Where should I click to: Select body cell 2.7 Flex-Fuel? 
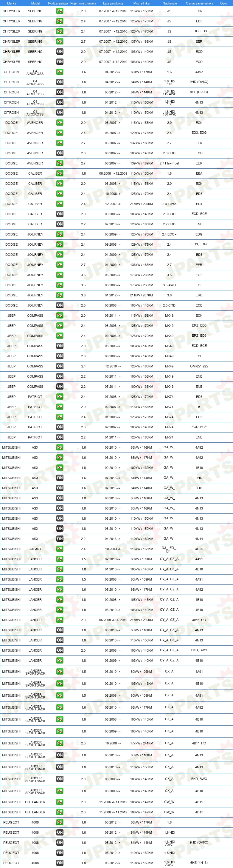(169, 164)
